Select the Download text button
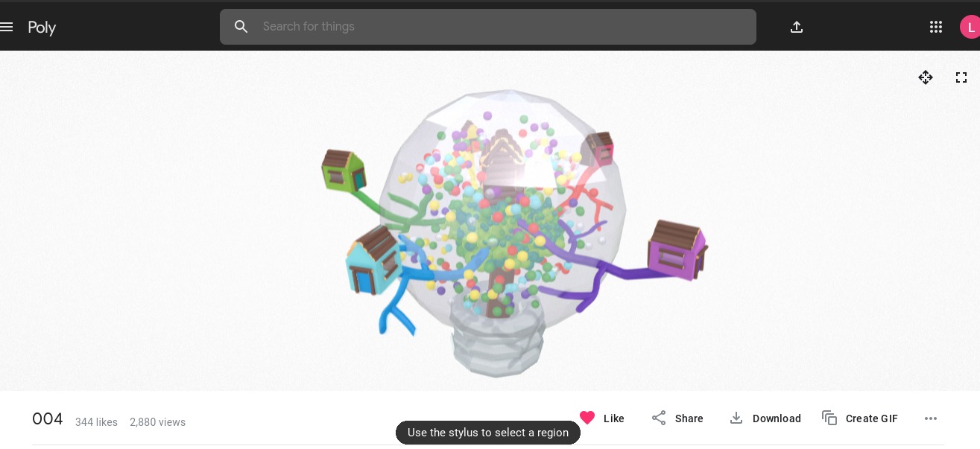The width and height of the screenshot is (980, 449). coord(777,418)
